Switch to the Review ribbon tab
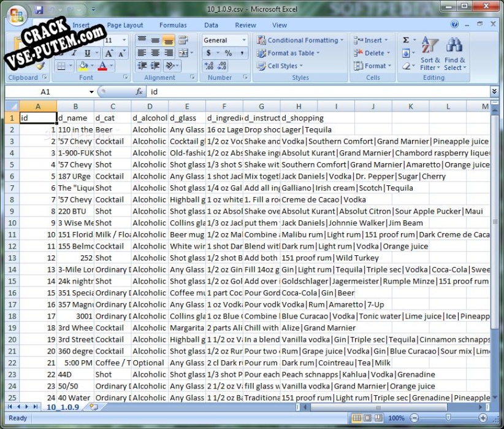 pos(245,25)
